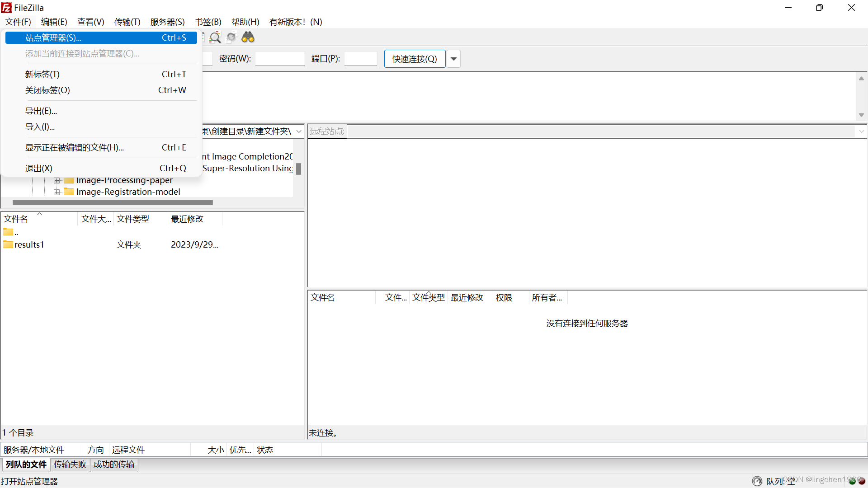The image size is (868, 488).
Task: Click the filename filter magnifier toolbar icon
Action: tap(215, 38)
